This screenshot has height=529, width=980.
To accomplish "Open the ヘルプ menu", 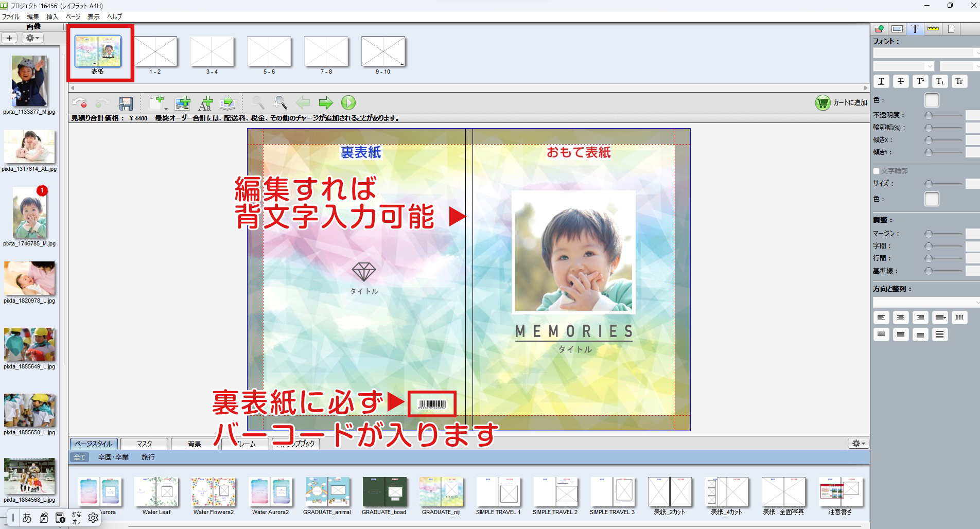I will (114, 16).
